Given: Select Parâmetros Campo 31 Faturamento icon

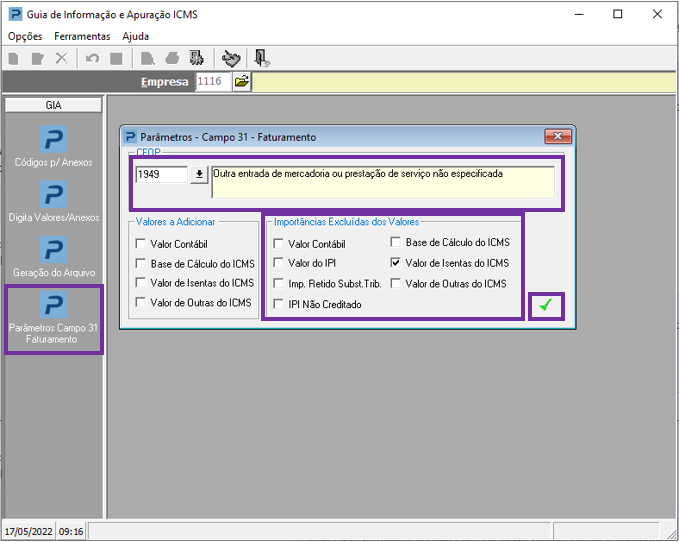Looking at the screenshot, I should click(53, 306).
